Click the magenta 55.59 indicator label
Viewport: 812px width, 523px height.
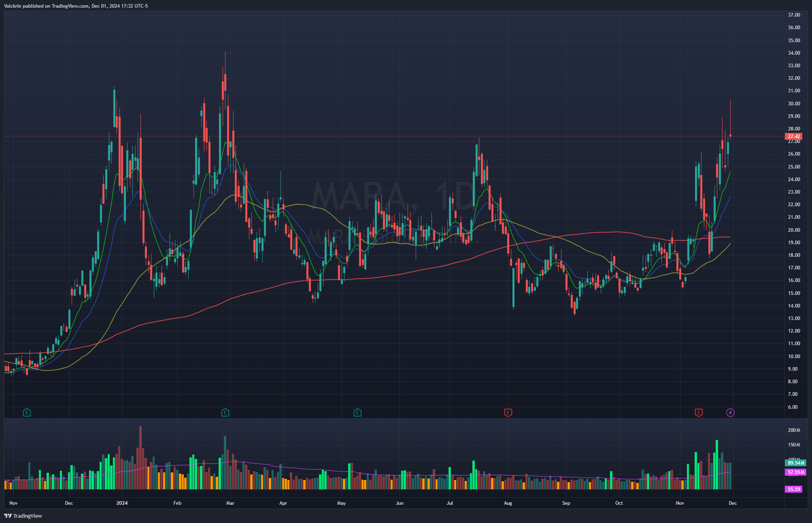[794, 489]
